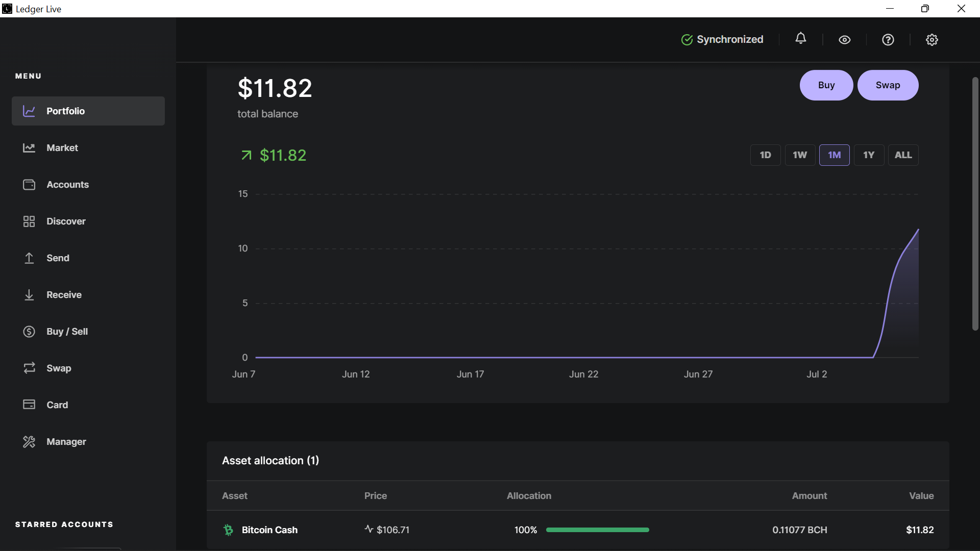Open the Send arrow icon
Screen dimensions: 980x551
pos(29,258)
